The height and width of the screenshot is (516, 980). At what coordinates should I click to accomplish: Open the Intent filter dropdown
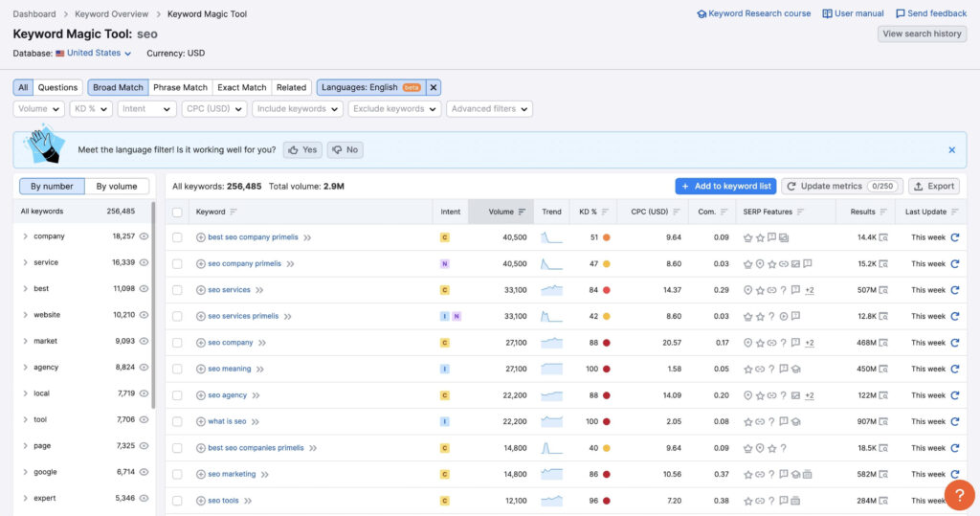[x=146, y=109]
